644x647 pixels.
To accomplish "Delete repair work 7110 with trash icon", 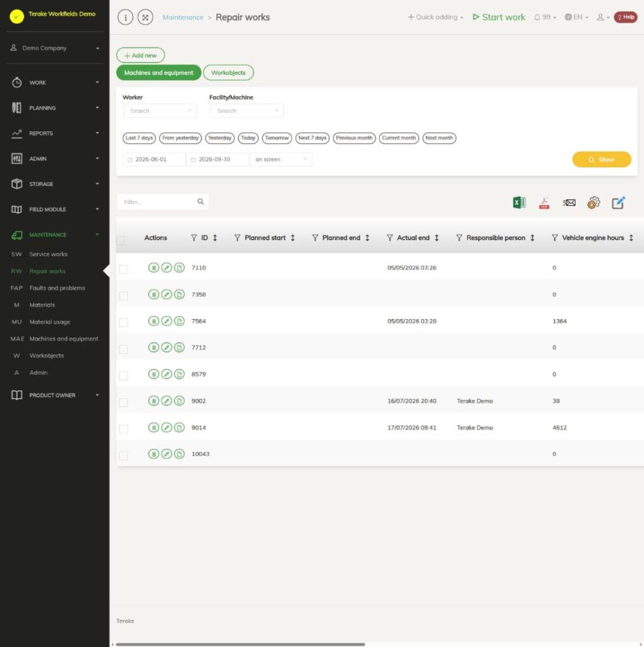I will [x=154, y=268].
